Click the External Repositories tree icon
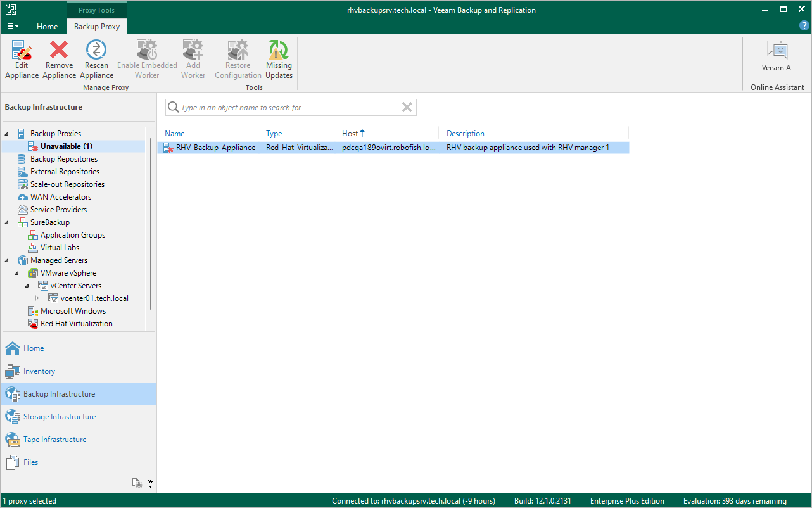 tap(22, 172)
